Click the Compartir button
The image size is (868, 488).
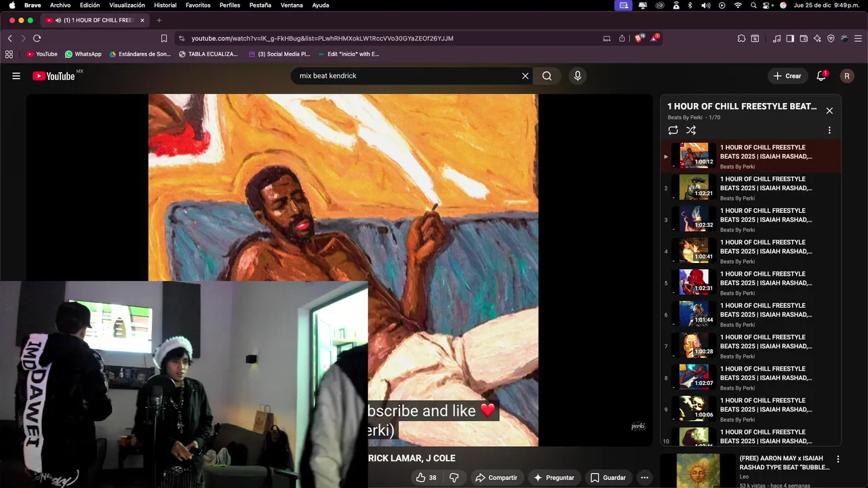click(496, 478)
